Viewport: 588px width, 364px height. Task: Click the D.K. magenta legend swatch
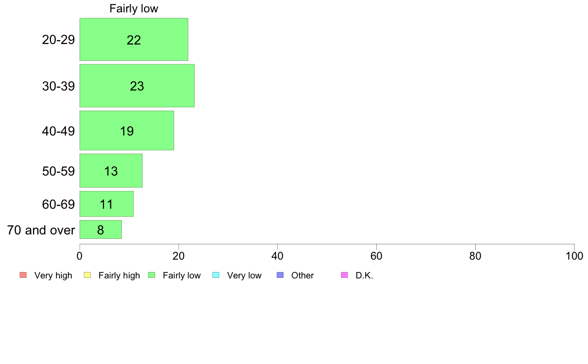coord(344,275)
